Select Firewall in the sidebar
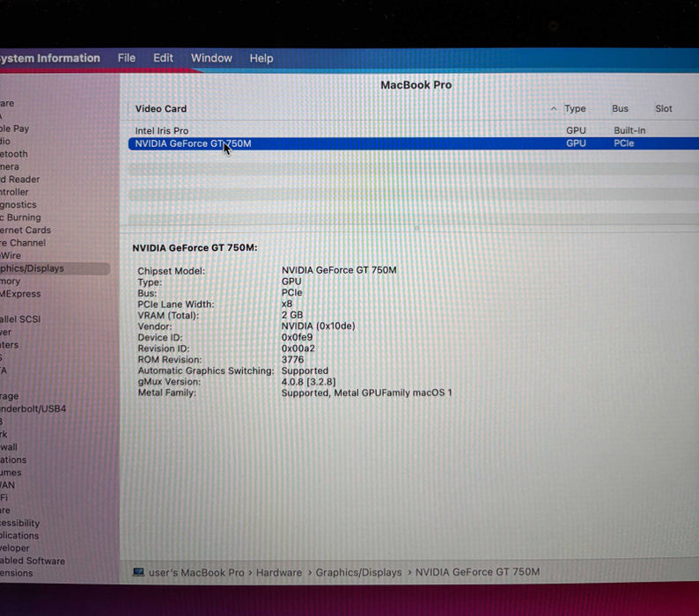 pos(9,447)
